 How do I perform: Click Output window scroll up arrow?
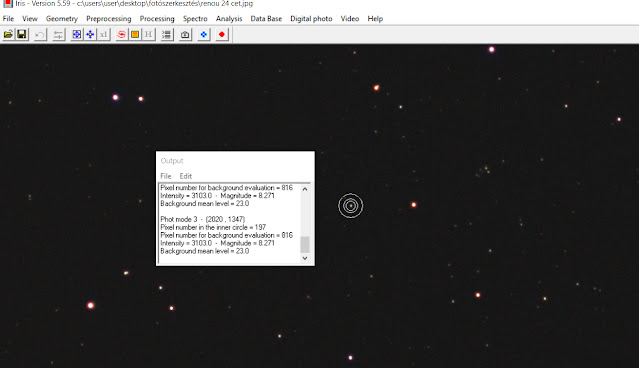point(305,189)
